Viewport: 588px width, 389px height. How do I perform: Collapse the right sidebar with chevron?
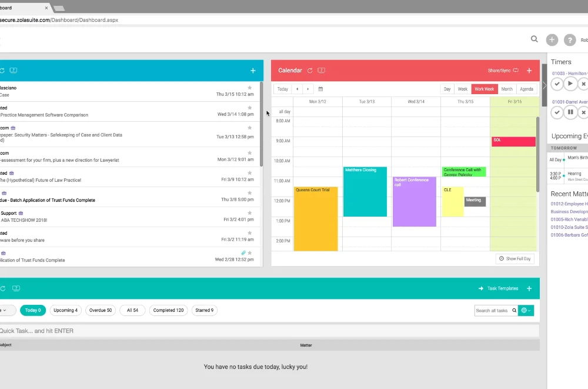tap(544, 85)
